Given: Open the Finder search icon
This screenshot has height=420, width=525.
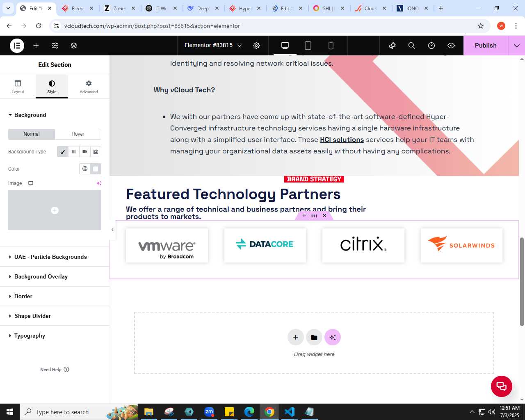Looking at the screenshot, I should point(412,46).
